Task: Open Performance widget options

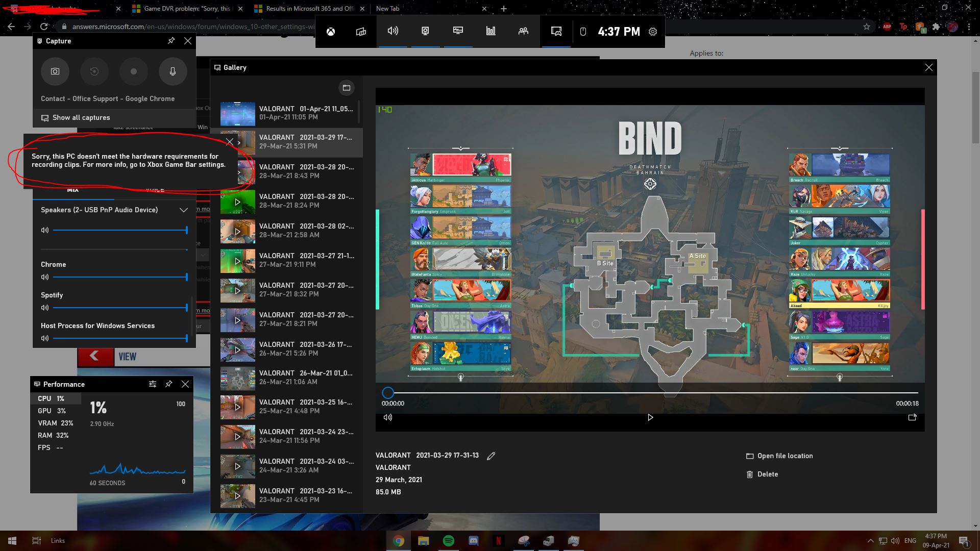Action: 152,384
